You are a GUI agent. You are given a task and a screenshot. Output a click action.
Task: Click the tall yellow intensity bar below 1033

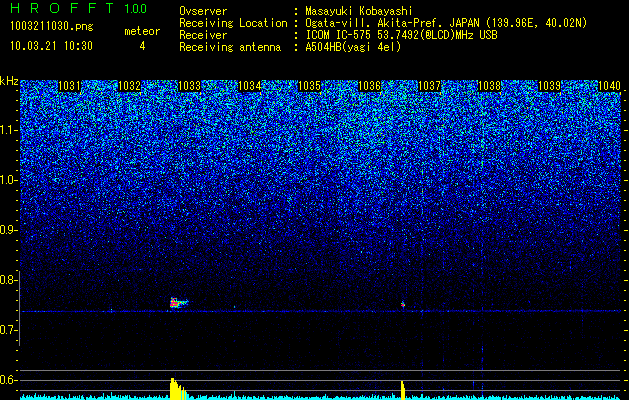click(x=177, y=389)
